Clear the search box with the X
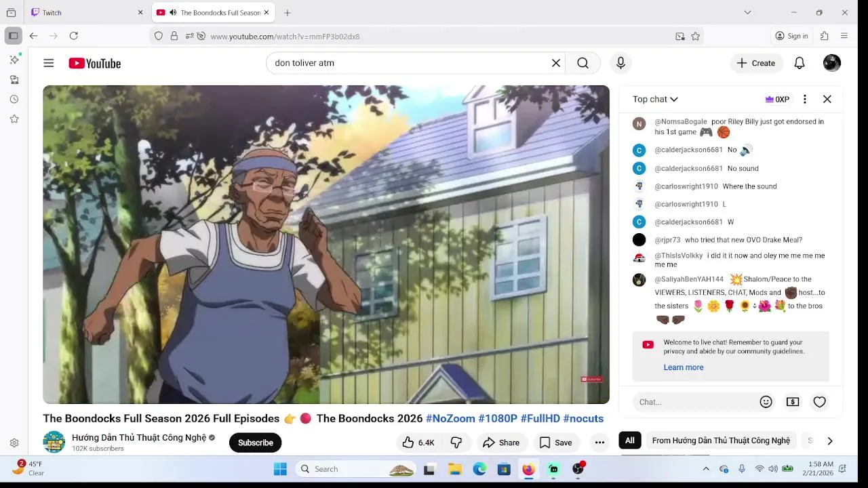This screenshot has height=488, width=868. point(556,63)
